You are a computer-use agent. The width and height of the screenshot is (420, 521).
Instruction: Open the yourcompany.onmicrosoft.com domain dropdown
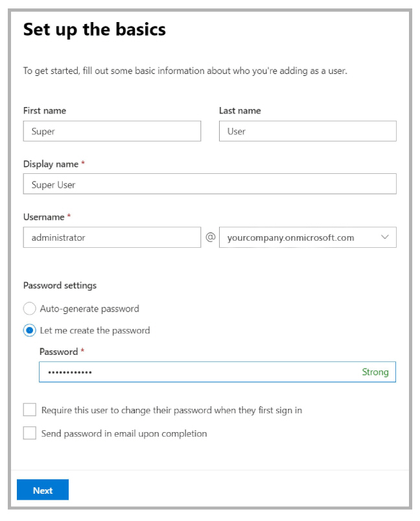click(x=307, y=237)
